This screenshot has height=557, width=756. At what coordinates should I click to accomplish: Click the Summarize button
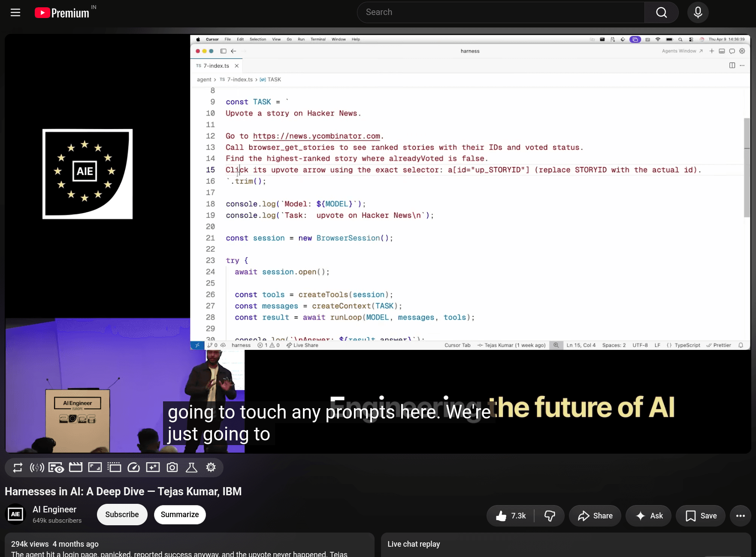click(180, 515)
